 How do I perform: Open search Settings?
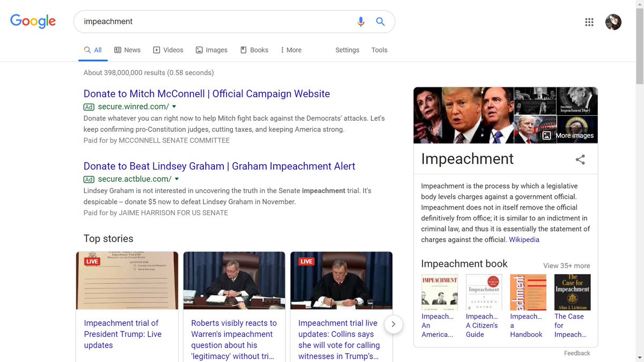[x=347, y=50]
